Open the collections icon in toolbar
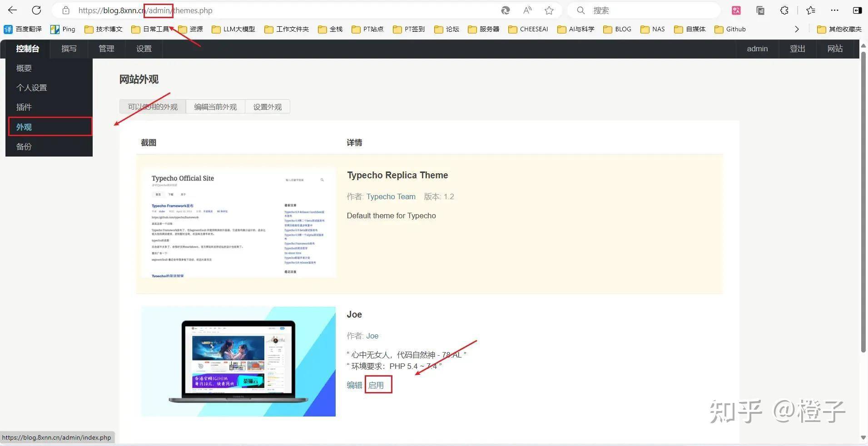Image resolution: width=868 pixels, height=446 pixels. [760, 10]
